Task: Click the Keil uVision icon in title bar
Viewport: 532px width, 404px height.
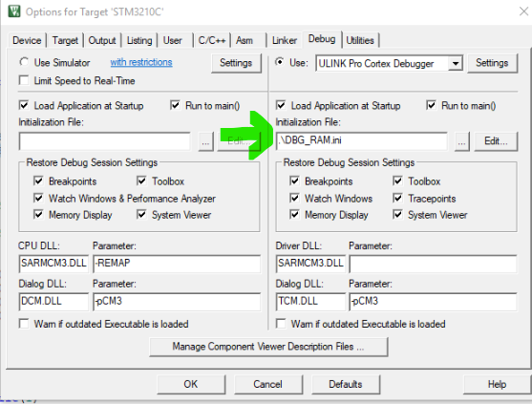Action: pyautogui.click(x=14, y=11)
